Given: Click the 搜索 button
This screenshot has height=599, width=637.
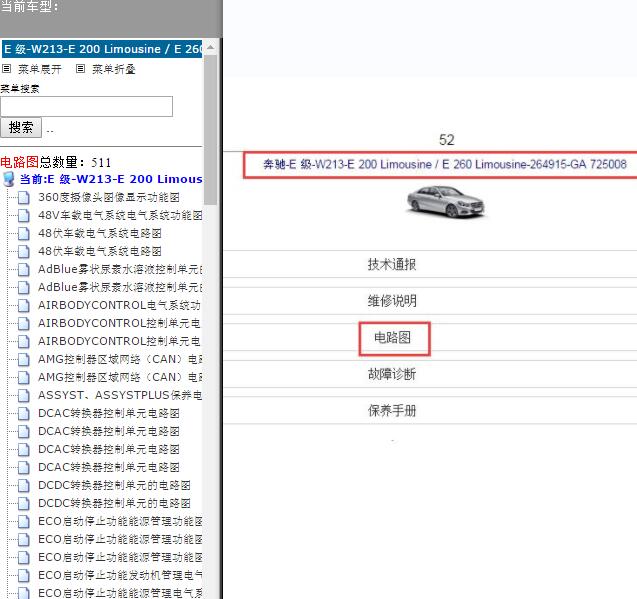Looking at the screenshot, I should tap(21, 128).
